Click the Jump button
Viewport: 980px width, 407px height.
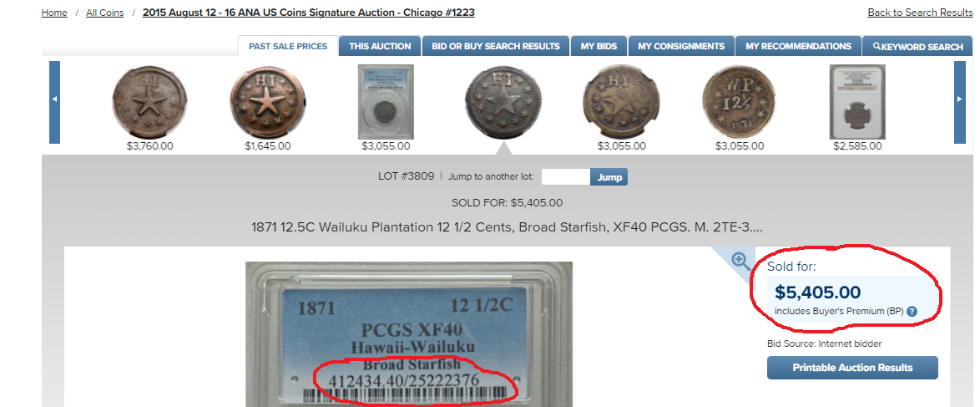(609, 176)
